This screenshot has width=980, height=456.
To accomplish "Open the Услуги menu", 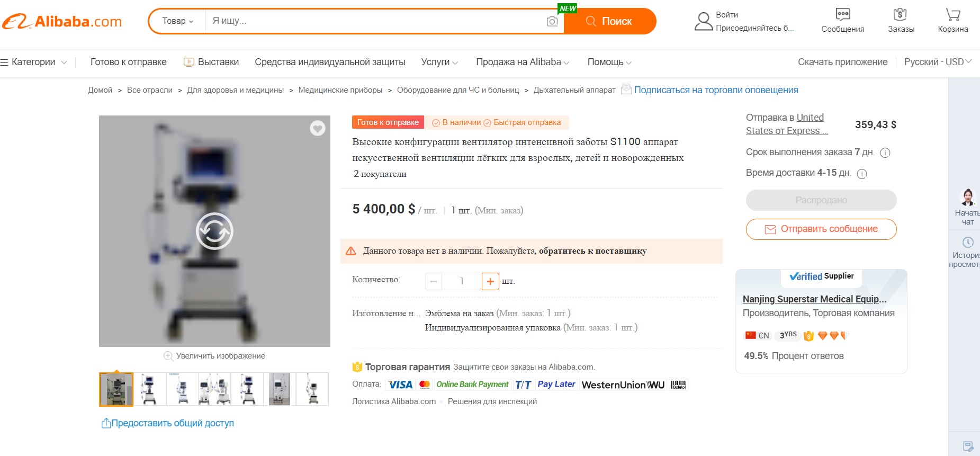I will [x=439, y=62].
